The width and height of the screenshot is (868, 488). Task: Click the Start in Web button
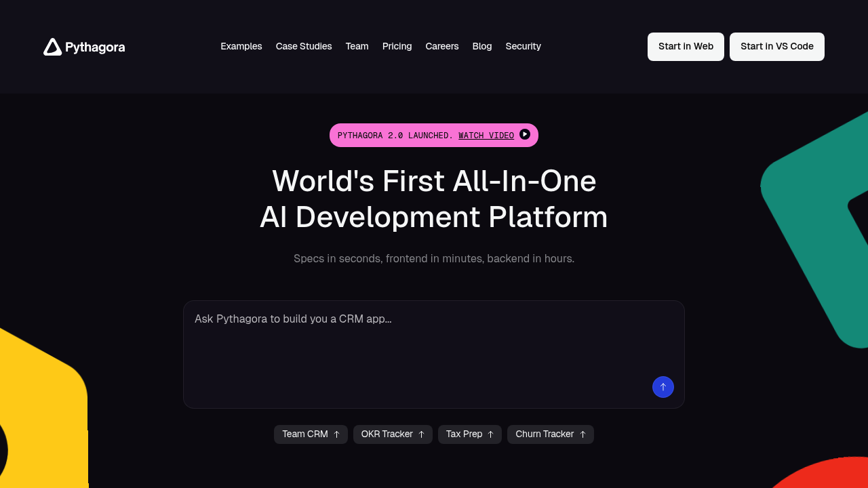tap(686, 47)
